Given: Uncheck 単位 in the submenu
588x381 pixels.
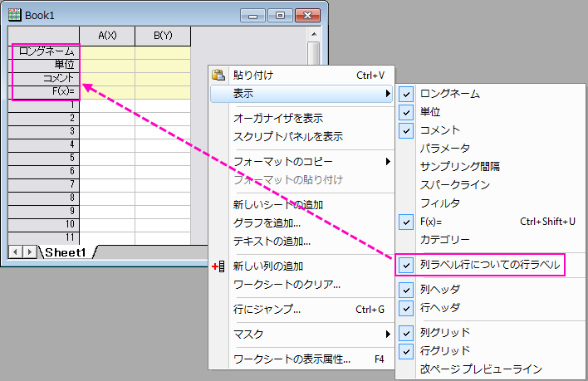Looking at the screenshot, I should click(x=491, y=112).
